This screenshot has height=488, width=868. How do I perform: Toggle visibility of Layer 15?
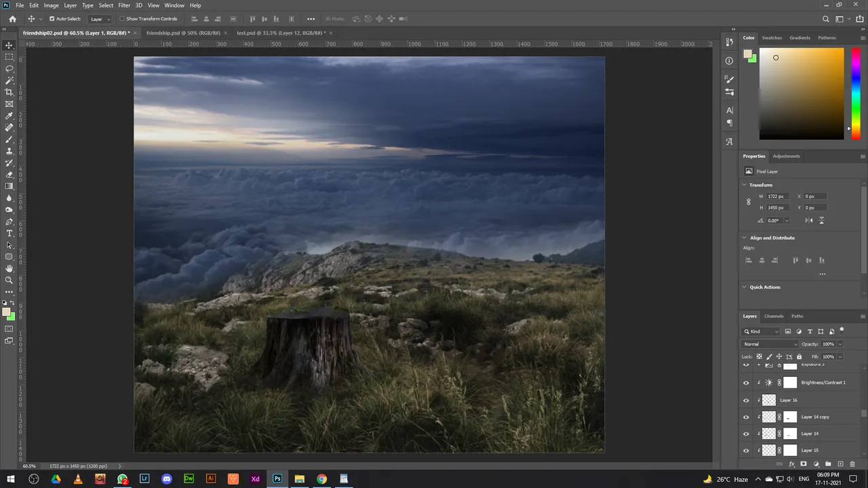[x=747, y=450]
